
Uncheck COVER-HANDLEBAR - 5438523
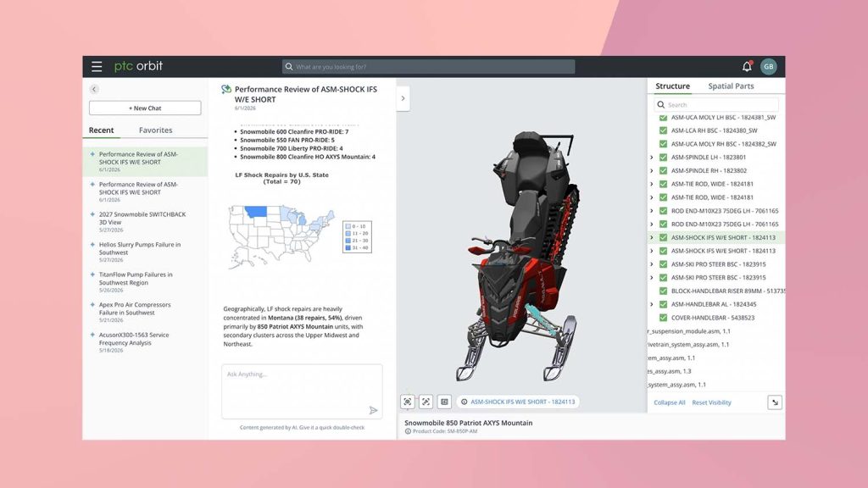click(663, 318)
